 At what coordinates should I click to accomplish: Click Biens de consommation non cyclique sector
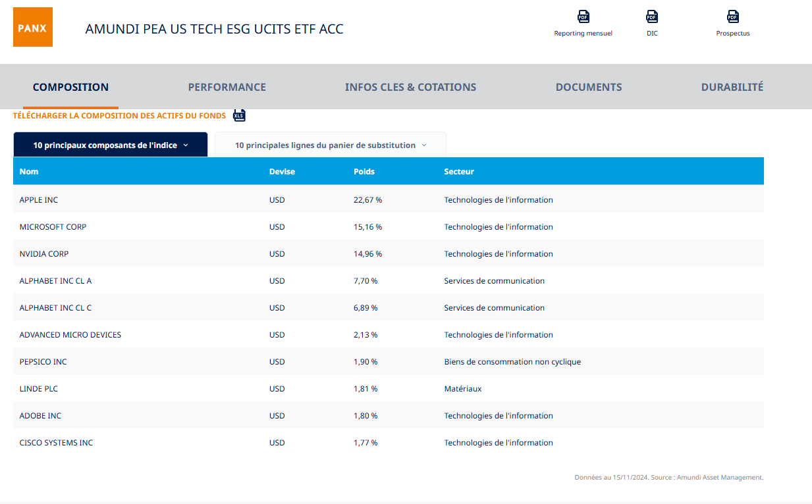512,362
